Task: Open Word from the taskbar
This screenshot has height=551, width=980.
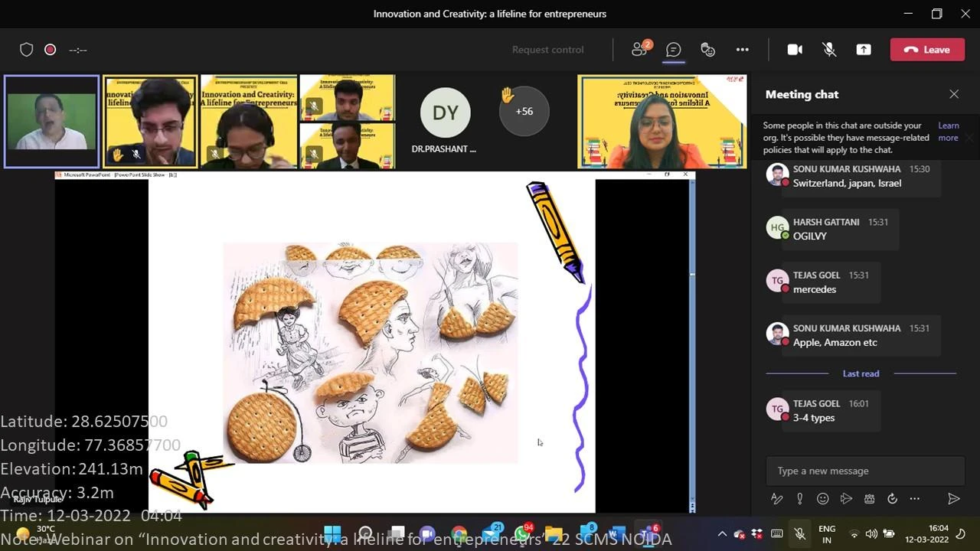Action: coord(617,533)
